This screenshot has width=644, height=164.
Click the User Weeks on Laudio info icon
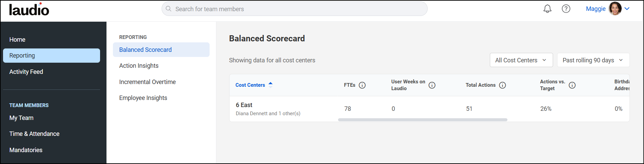(x=432, y=85)
